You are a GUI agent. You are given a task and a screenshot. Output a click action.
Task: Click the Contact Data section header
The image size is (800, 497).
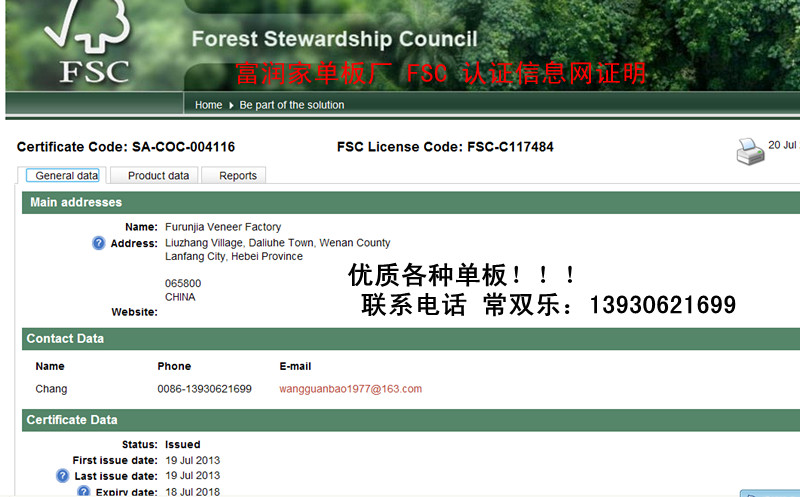[65, 339]
